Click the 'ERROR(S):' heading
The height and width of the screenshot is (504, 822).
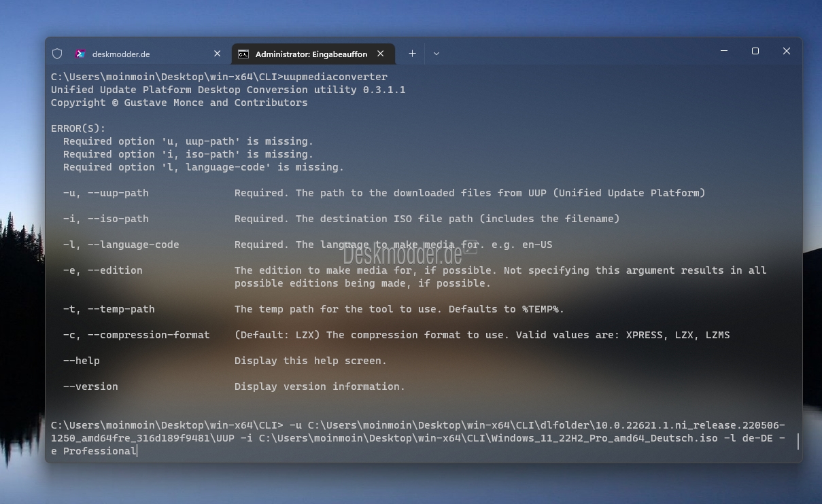point(78,128)
